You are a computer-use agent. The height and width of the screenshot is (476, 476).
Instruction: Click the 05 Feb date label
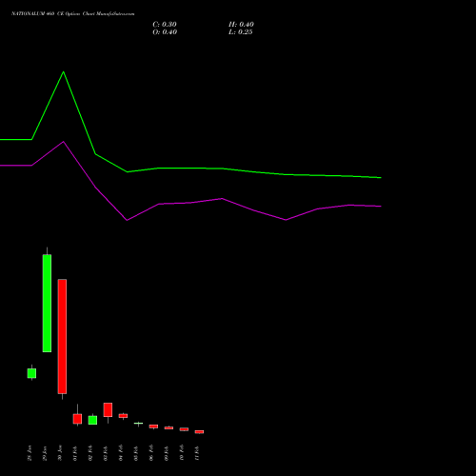136,453
